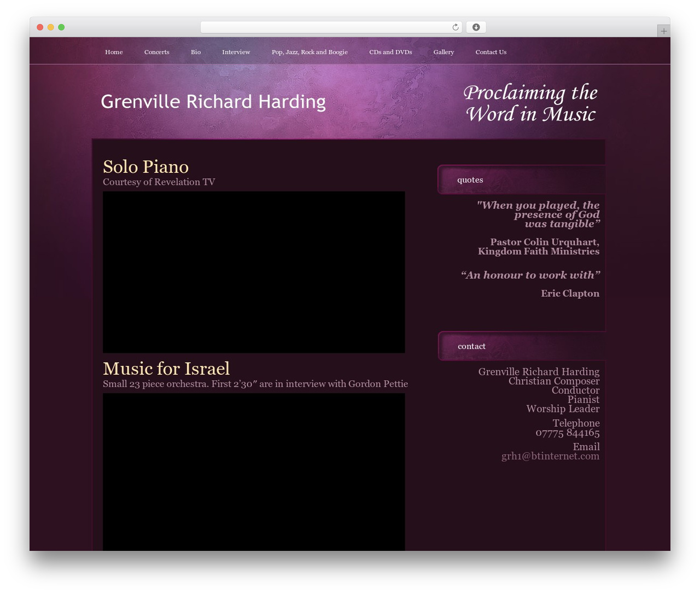The height and width of the screenshot is (593, 700).
Task: Click the telephone number 07775 844165
Action: [x=568, y=433]
